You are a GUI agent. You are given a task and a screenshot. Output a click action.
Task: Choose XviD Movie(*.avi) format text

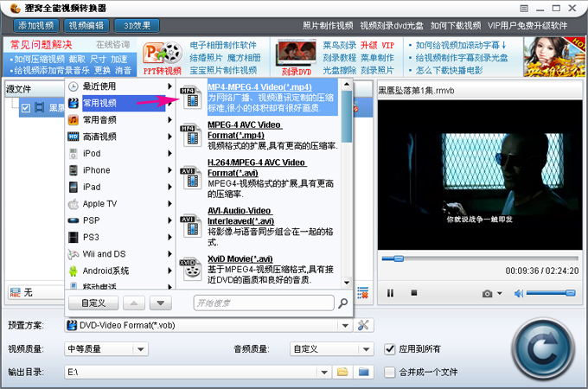click(240, 259)
